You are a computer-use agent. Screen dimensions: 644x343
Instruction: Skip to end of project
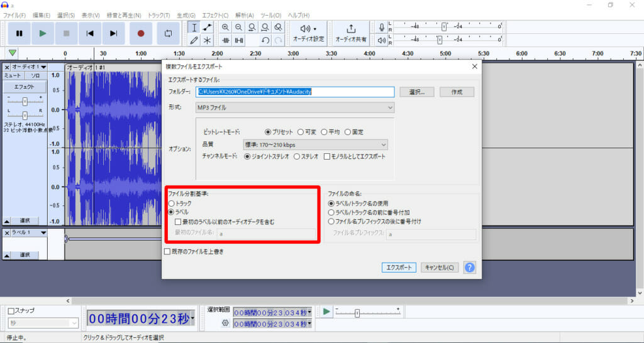point(114,34)
